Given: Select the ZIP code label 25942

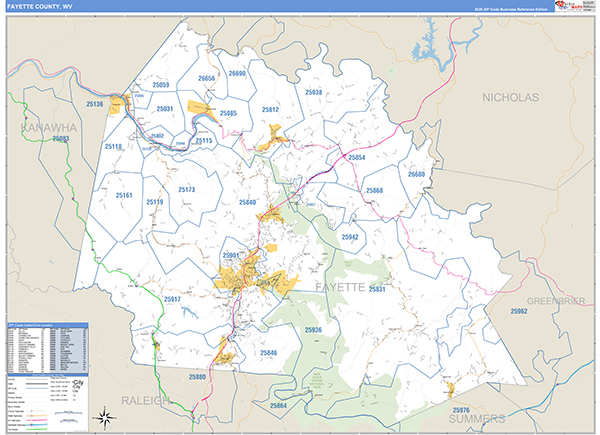Looking at the screenshot, I should coord(350,237).
